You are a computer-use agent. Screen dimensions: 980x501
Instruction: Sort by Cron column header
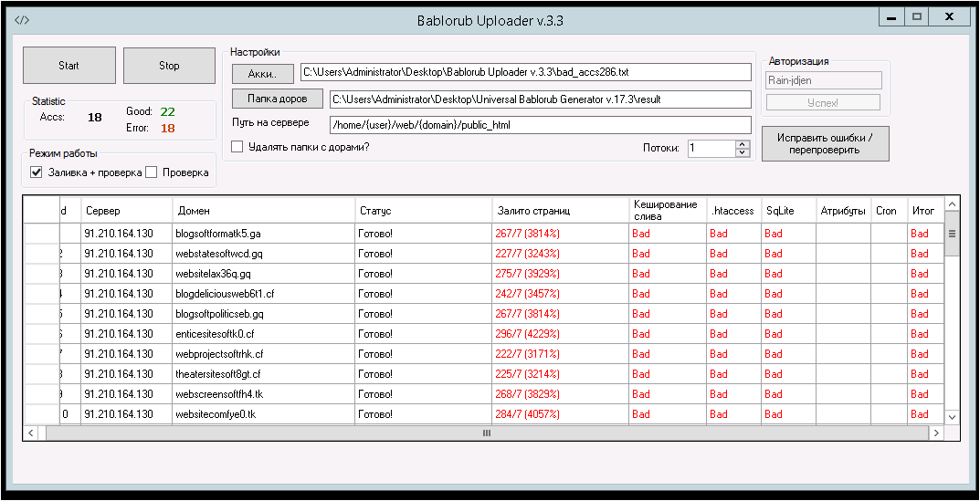(889, 211)
